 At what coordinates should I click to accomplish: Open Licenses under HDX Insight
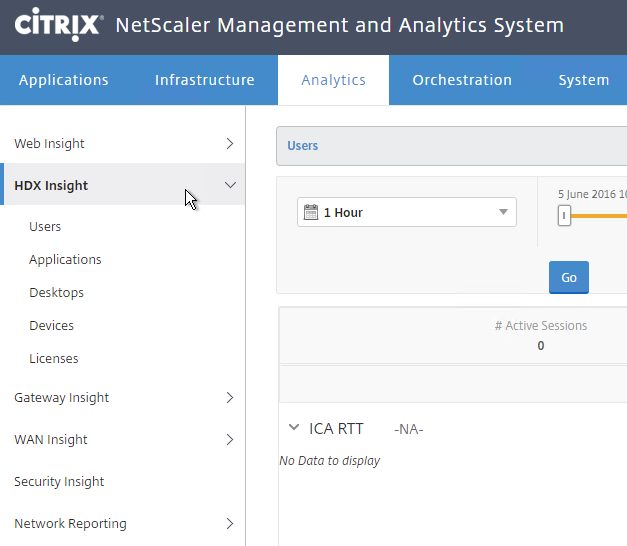54,358
